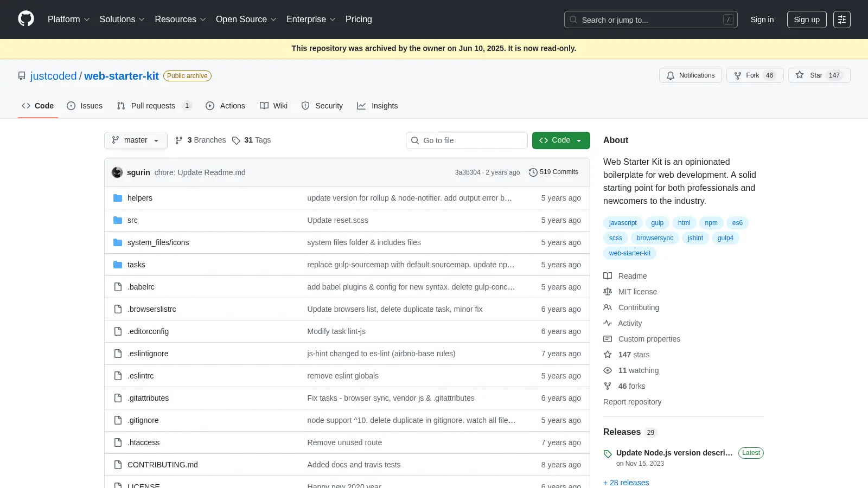Click the system_files/icons folder icon

tap(118, 242)
